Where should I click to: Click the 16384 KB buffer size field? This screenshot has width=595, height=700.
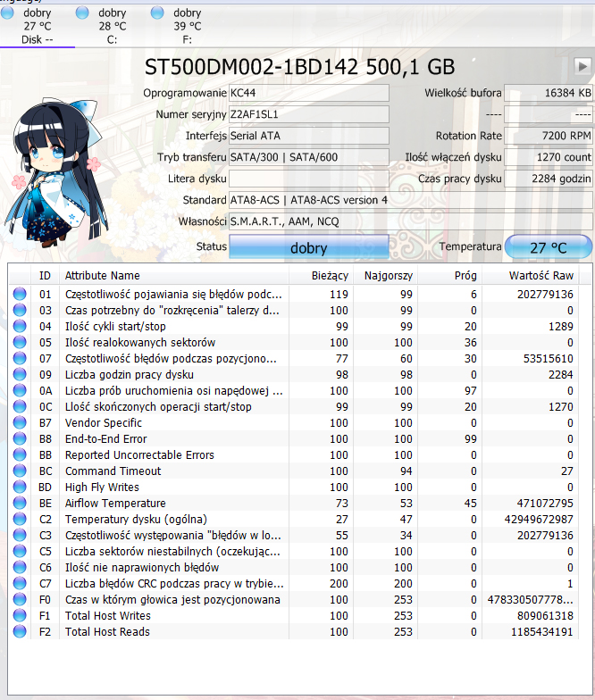[x=549, y=93]
